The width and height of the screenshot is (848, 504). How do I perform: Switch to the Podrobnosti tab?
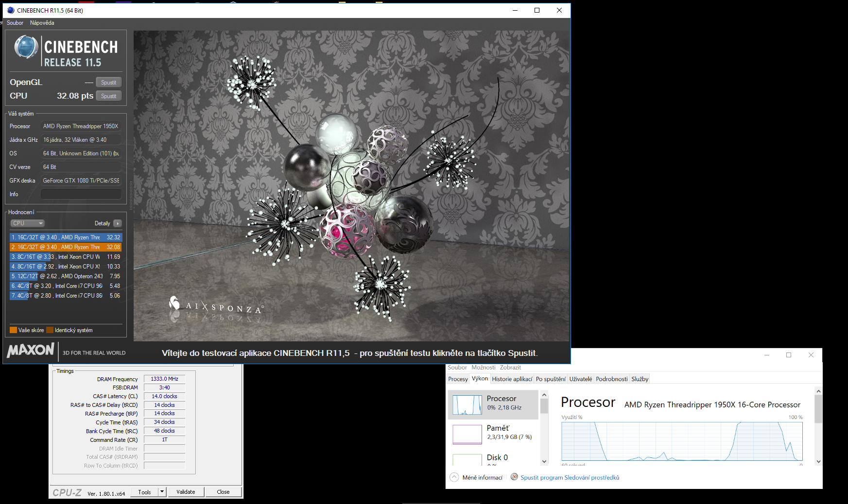coord(611,379)
